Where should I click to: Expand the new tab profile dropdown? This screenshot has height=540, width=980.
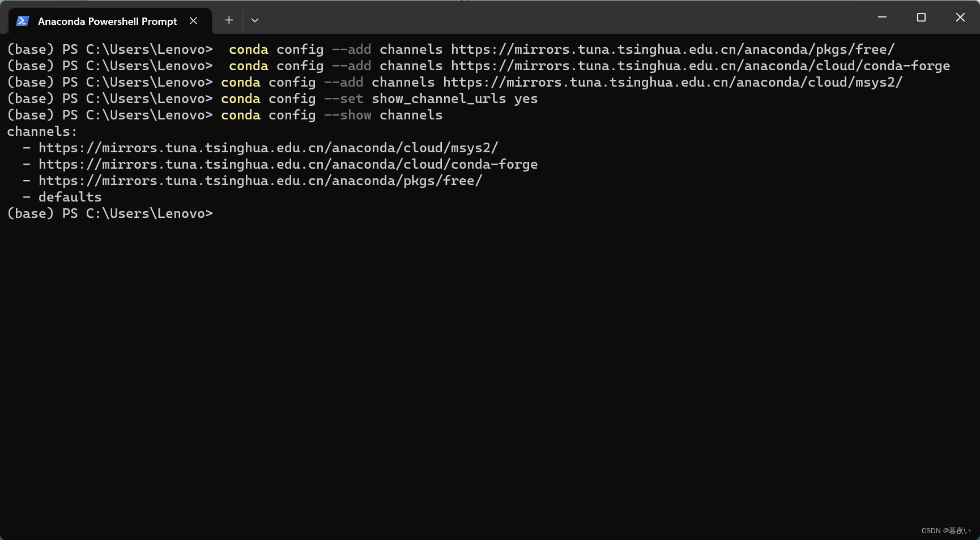(x=255, y=20)
